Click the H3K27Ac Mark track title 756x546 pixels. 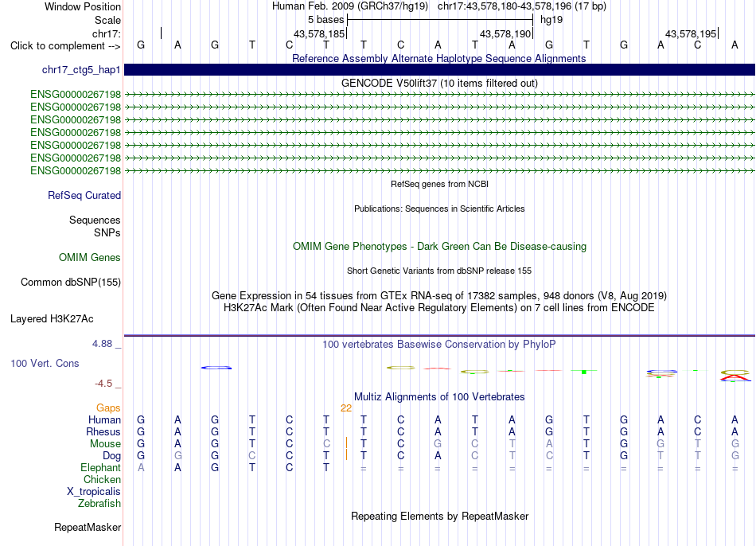[439, 307]
